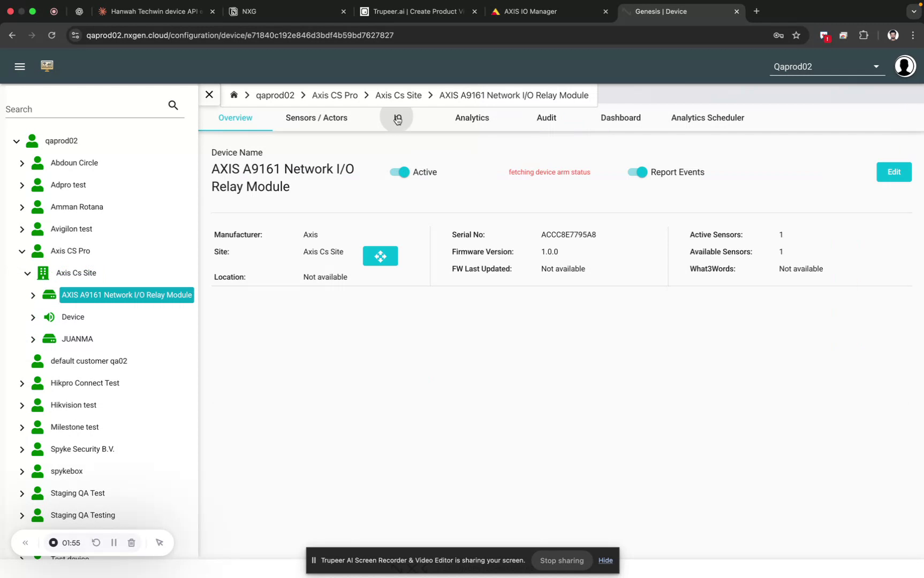Disable the Report Events toggle

tap(636, 172)
